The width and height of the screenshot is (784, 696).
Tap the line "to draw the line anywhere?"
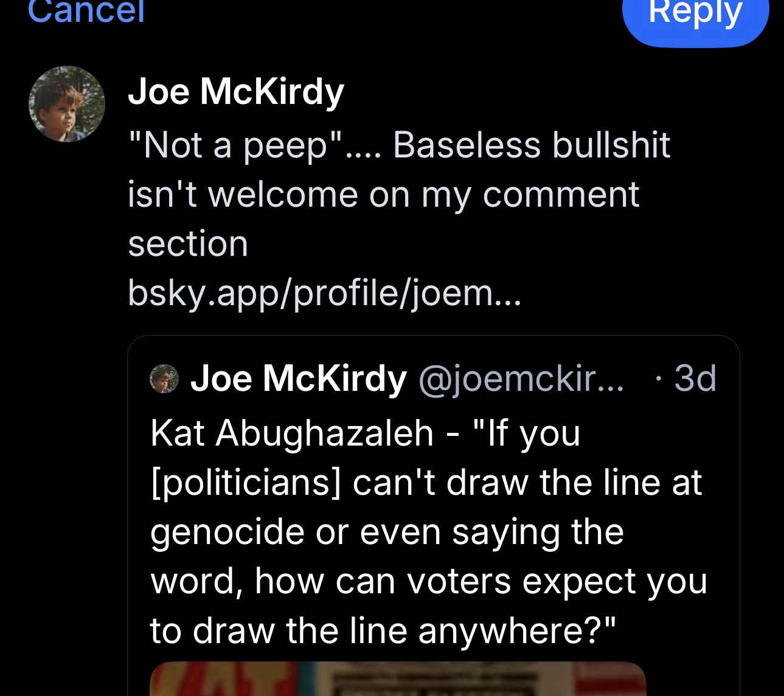(383, 630)
